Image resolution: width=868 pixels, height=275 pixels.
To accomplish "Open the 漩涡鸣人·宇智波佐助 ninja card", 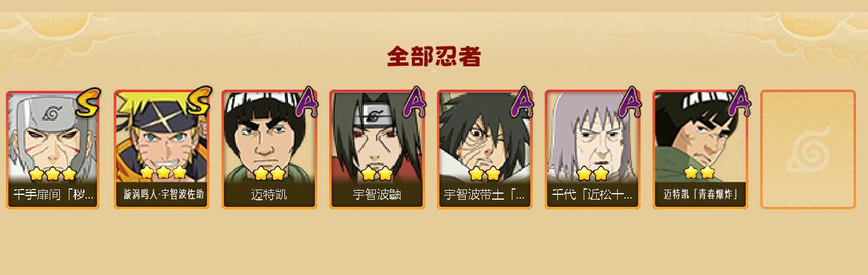I will coord(161,149).
